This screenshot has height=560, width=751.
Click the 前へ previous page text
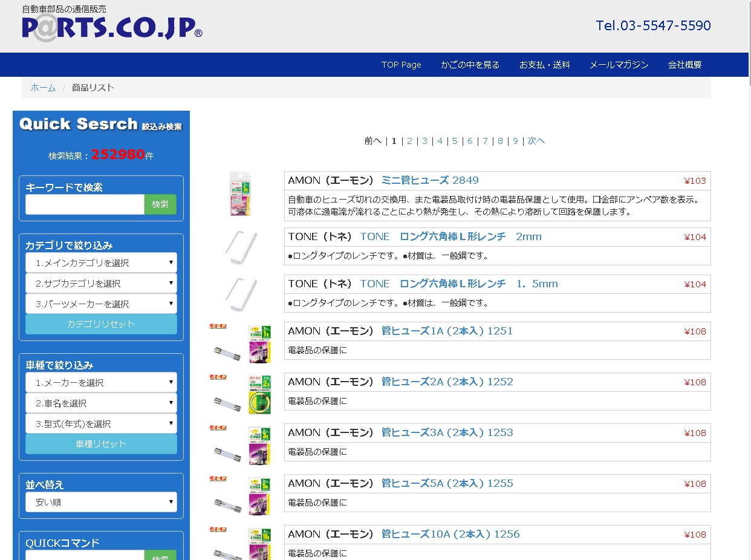coord(372,141)
